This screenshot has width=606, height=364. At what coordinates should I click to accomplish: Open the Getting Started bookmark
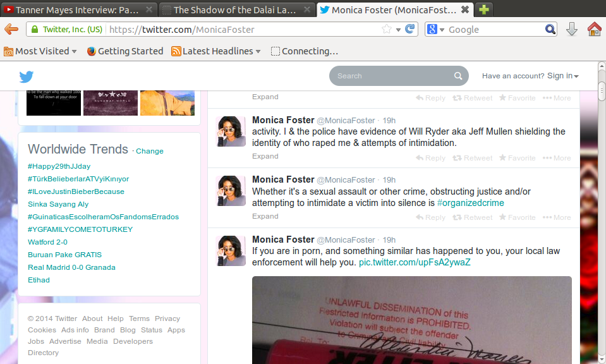125,51
